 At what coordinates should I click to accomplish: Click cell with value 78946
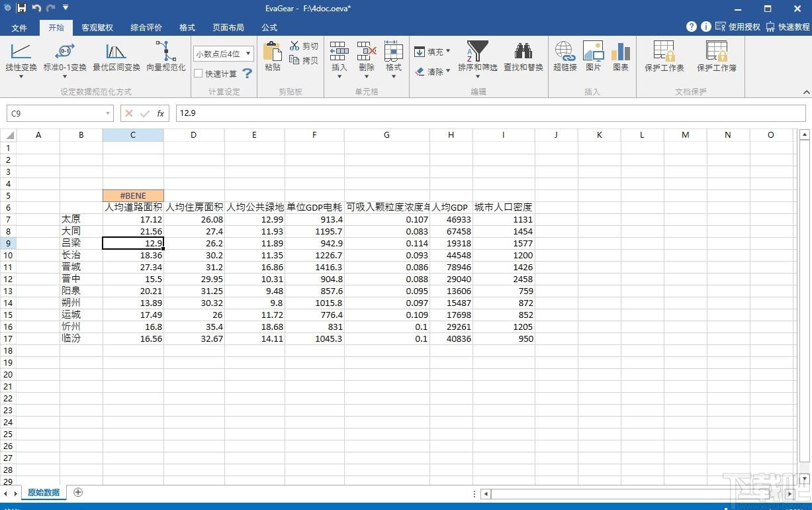[x=451, y=267]
